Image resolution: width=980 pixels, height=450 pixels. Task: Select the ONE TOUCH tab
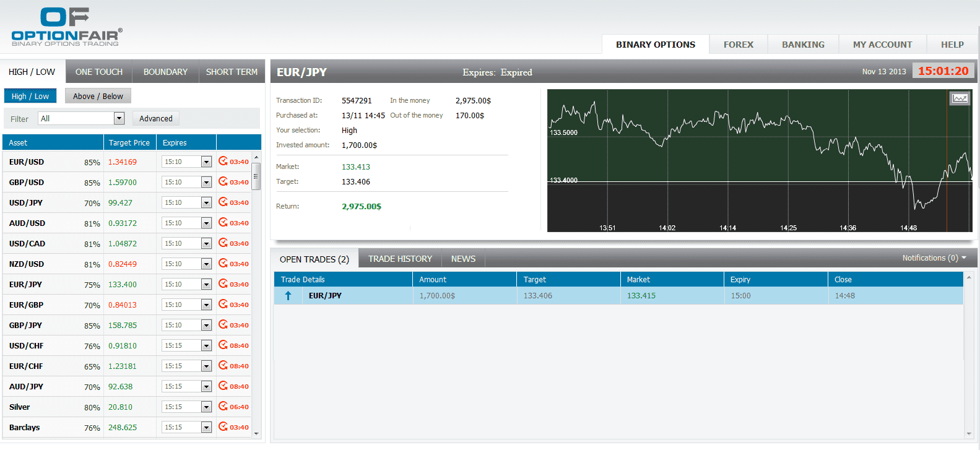99,72
